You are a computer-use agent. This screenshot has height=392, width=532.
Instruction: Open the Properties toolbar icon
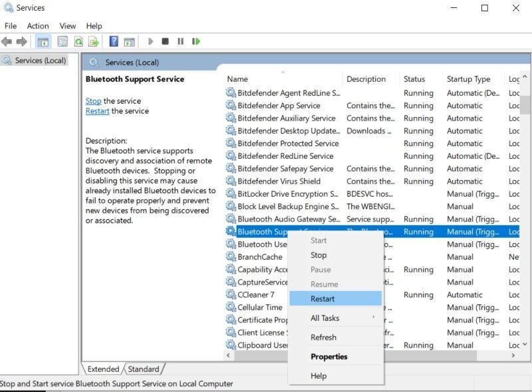coord(63,42)
